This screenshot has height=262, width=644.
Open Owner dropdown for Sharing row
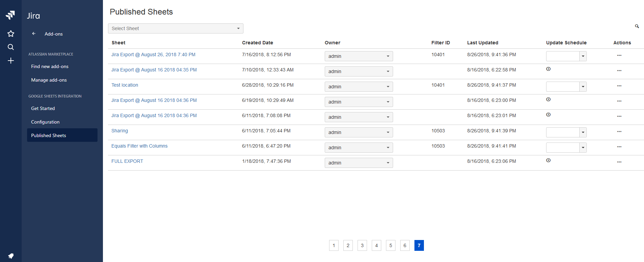(x=358, y=132)
